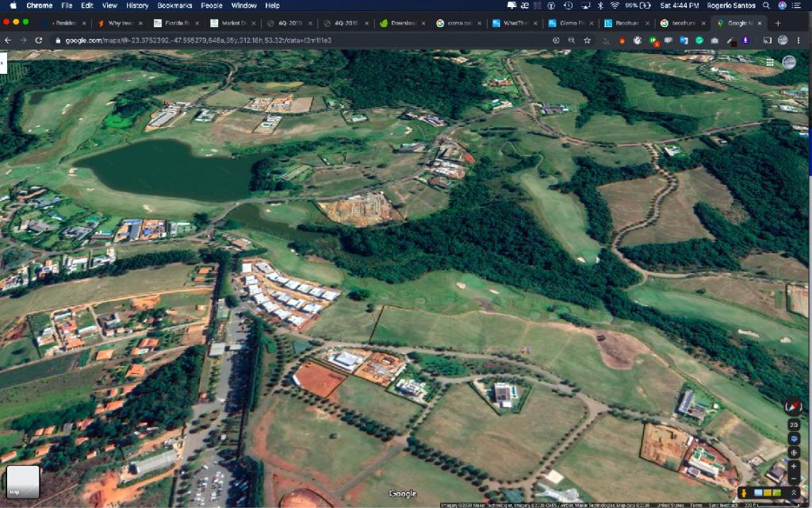Open the Terms link in footer
The image size is (812, 508).
tap(695, 505)
